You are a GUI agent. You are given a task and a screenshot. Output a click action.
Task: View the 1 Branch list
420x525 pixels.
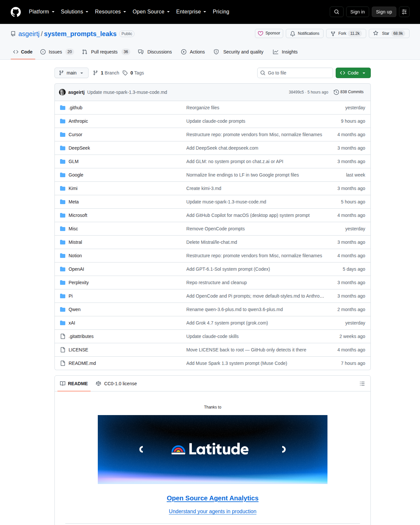[x=106, y=73]
